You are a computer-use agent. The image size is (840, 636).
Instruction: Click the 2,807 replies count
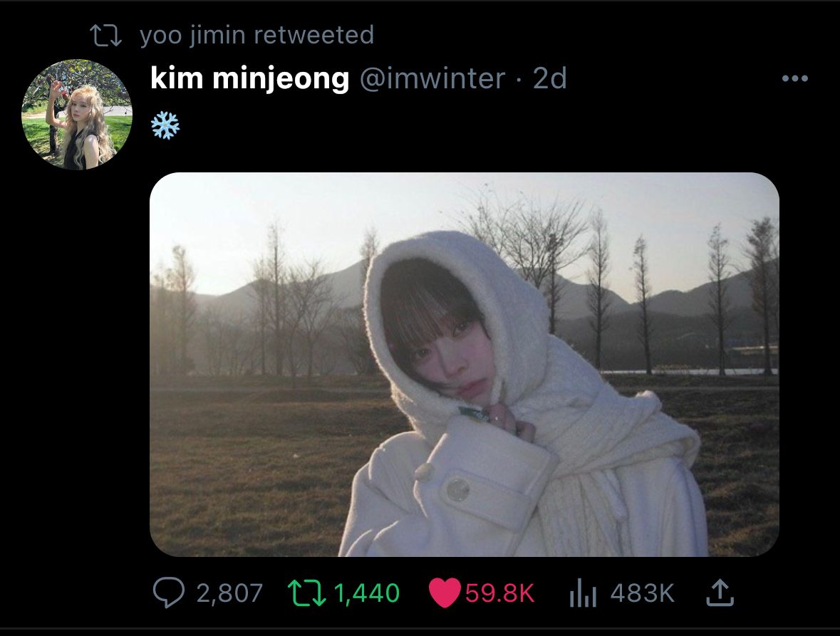[x=229, y=593]
